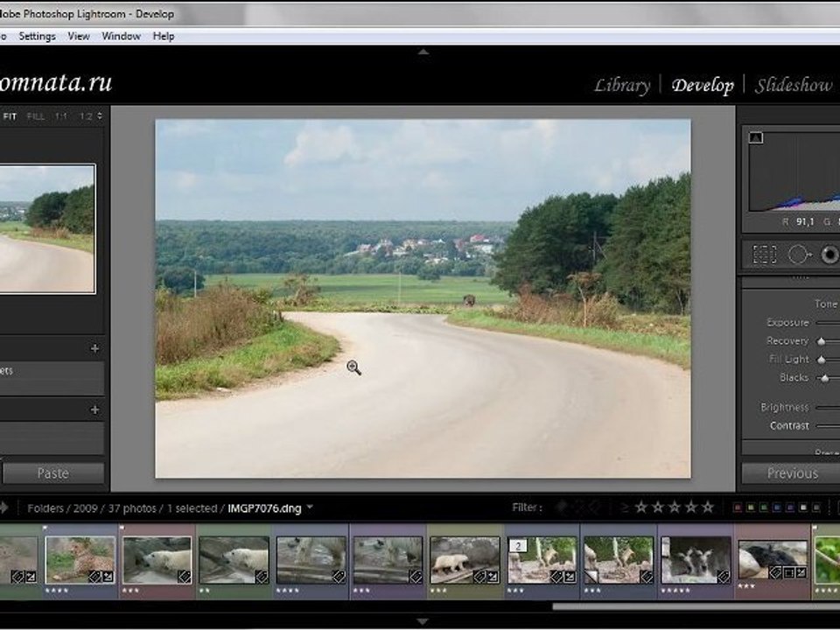
Task: Open the Help menu
Action: click(x=164, y=36)
